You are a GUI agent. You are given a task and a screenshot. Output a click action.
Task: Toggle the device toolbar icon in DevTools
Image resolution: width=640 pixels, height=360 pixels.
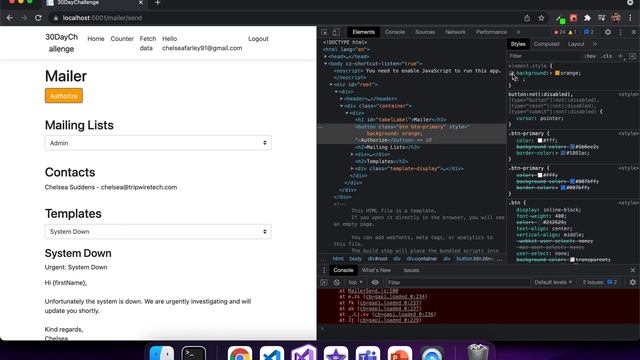point(336,32)
